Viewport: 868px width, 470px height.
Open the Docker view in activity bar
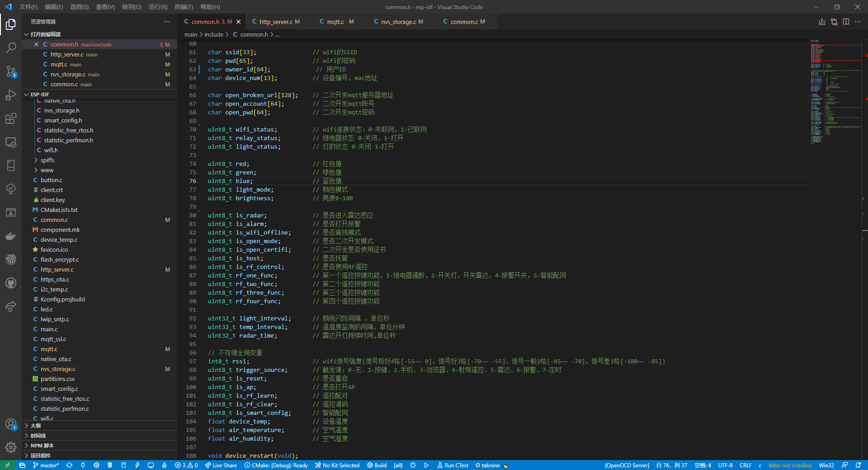(11, 236)
